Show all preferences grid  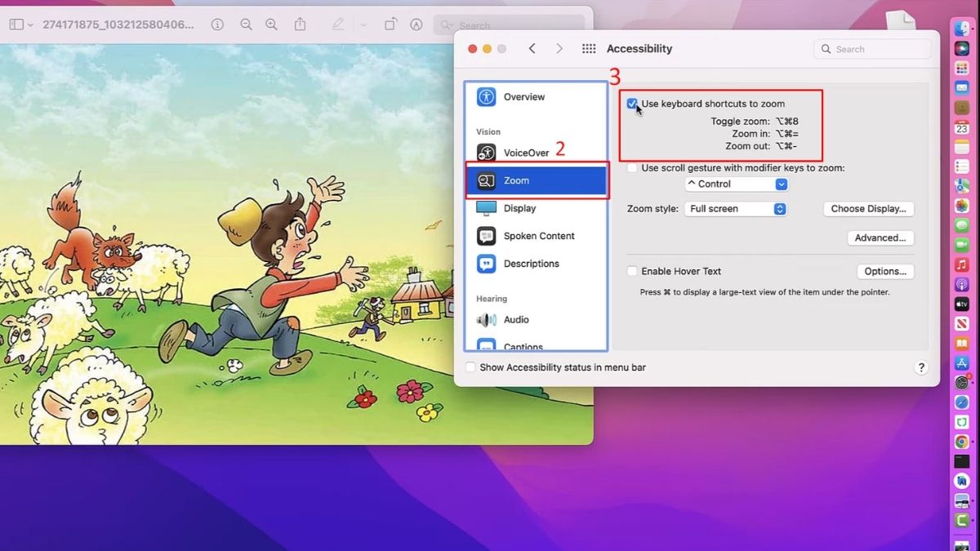[589, 49]
